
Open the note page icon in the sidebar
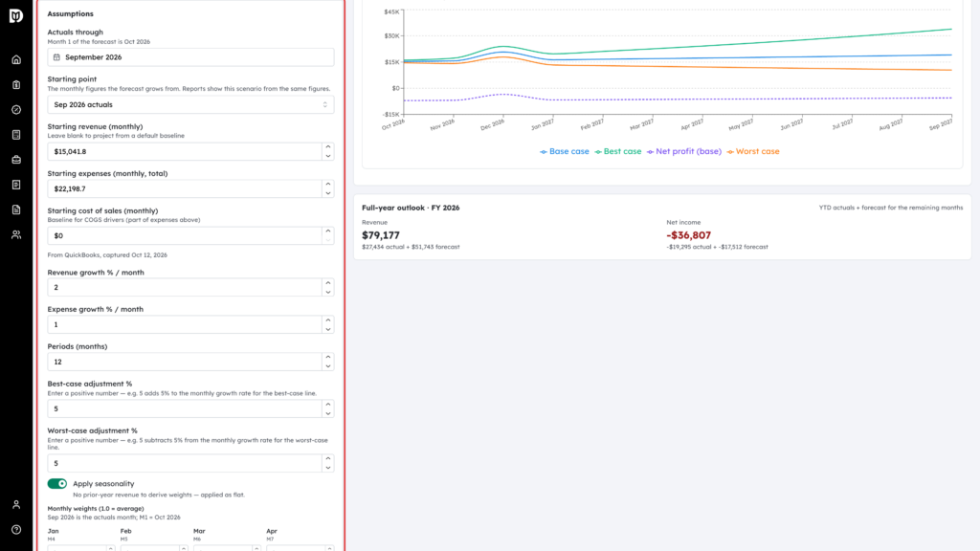(16, 185)
